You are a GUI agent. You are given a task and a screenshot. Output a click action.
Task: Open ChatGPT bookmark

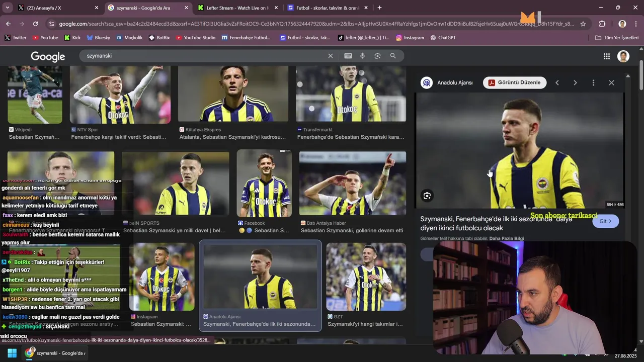point(442,38)
